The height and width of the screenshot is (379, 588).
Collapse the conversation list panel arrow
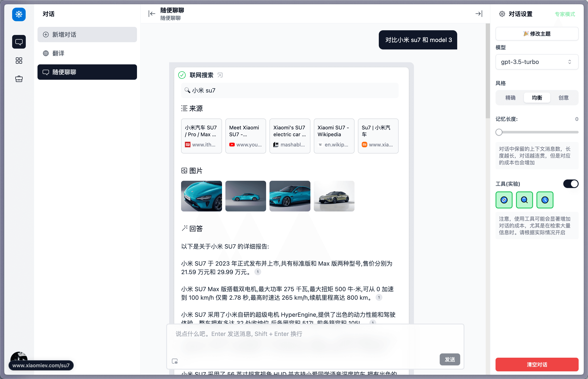[152, 14]
